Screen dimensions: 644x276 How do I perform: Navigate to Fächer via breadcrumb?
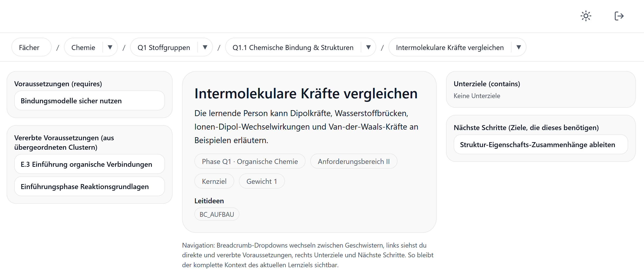(29, 47)
